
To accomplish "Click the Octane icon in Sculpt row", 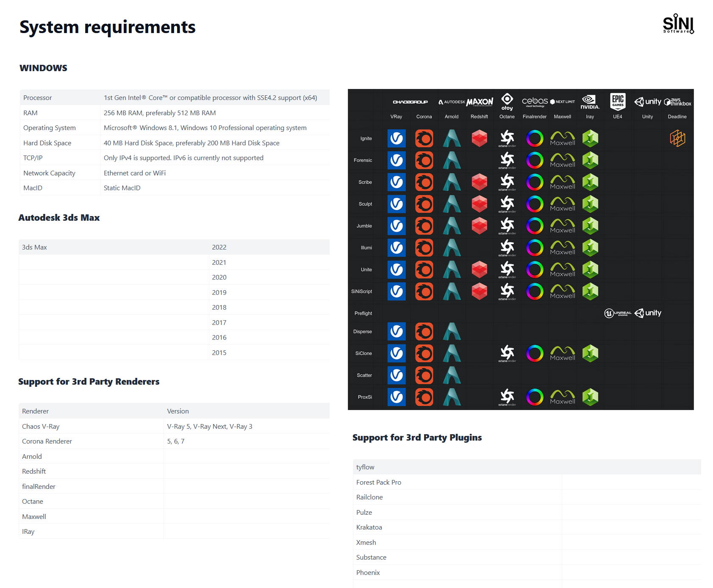I will 507,204.
